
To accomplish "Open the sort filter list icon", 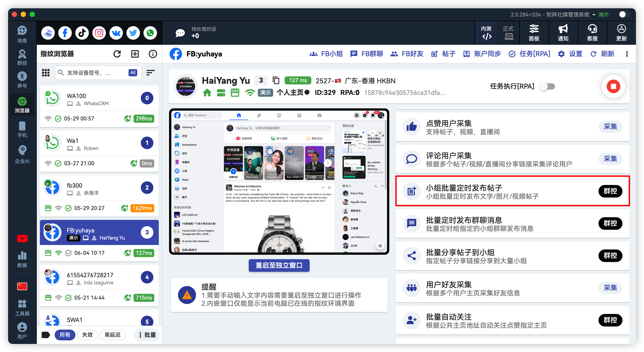I will pyautogui.click(x=150, y=73).
